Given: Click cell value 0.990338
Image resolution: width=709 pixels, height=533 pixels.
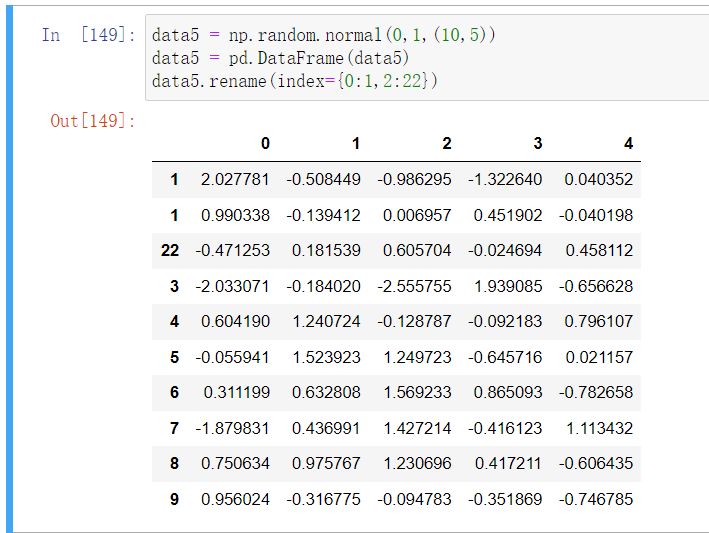Looking at the screenshot, I should [235, 215].
